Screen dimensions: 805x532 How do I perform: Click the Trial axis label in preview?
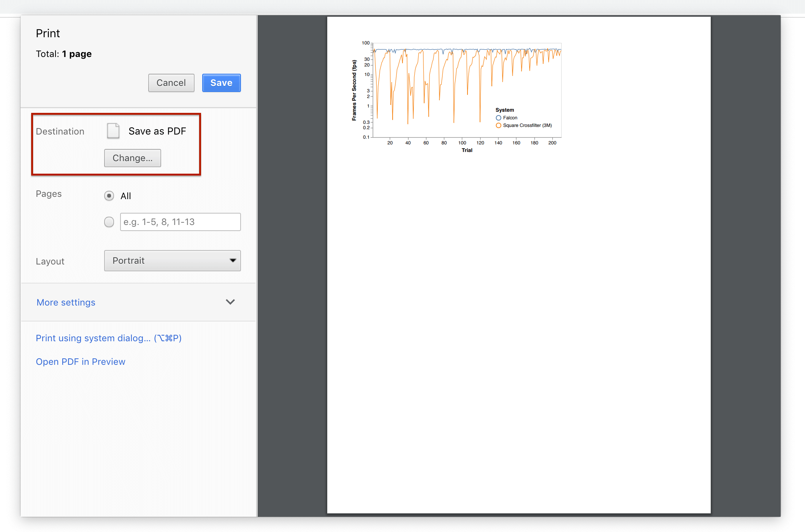tap(467, 150)
